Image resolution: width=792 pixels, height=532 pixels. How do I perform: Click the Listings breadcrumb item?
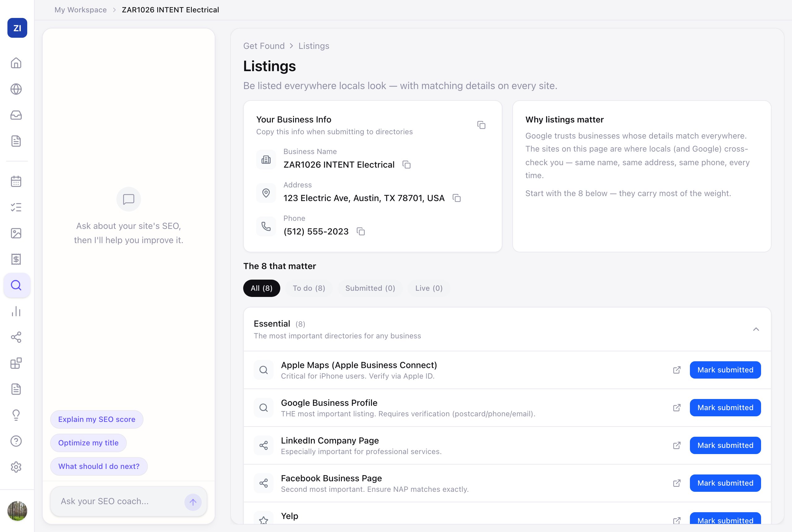pyautogui.click(x=314, y=46)
